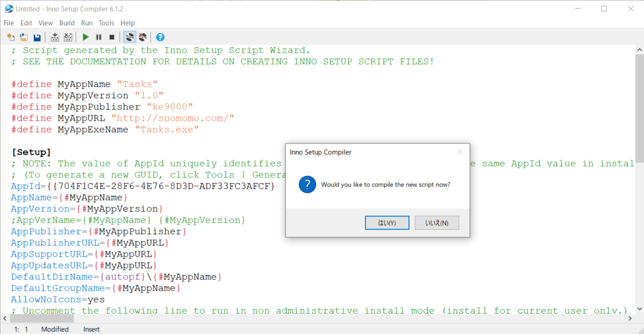Minimize the Inno Setup Compiler window
Image resolution: width=644 pixels, height=334 pixels.
pos(579,9)
